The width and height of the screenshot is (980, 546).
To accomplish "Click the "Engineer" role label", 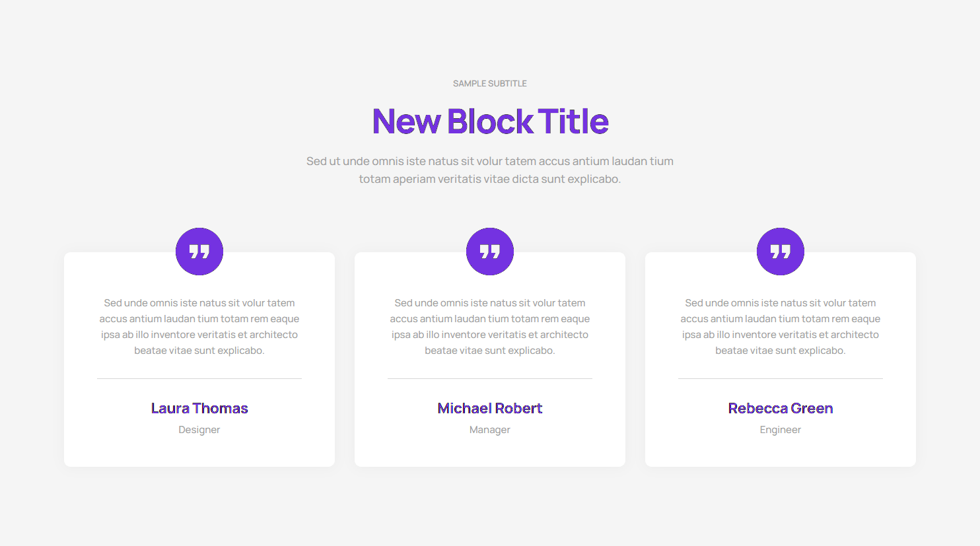I will (x=781, y=430).
